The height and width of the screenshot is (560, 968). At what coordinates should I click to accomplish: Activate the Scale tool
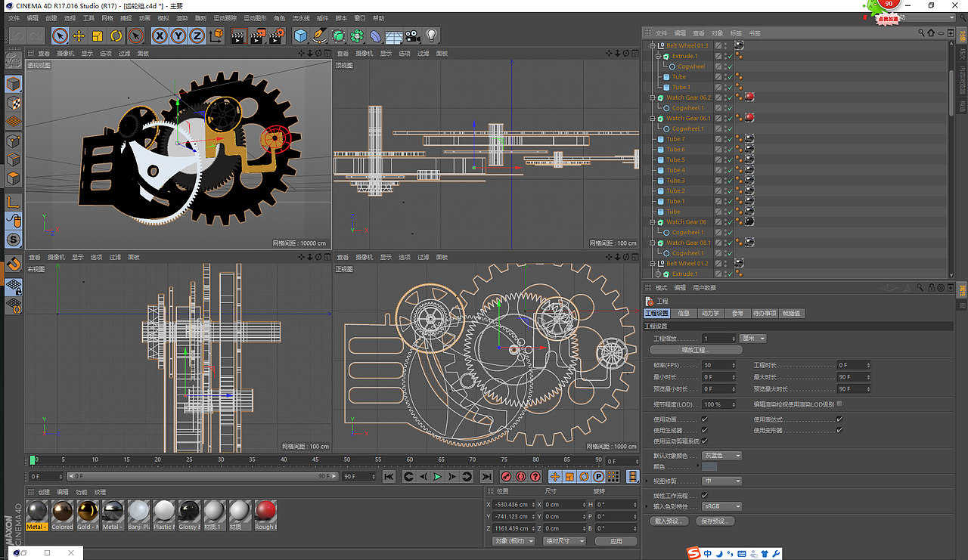(x=98, y=36)
